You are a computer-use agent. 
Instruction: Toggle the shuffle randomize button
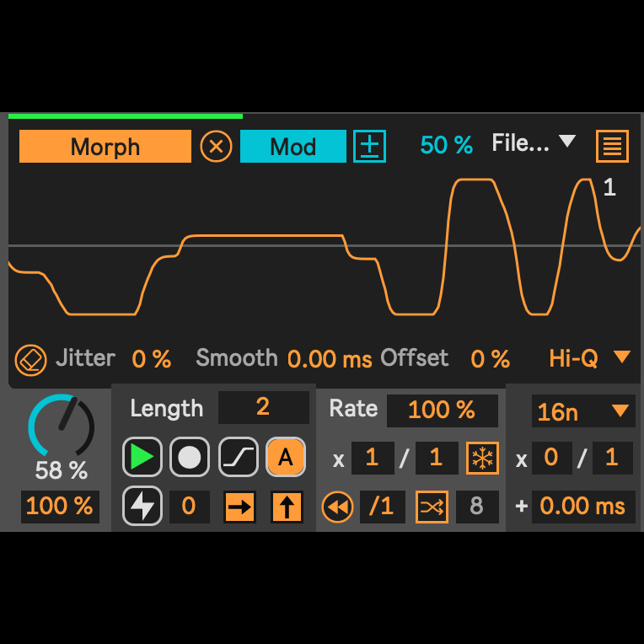(x=432, y=507)
